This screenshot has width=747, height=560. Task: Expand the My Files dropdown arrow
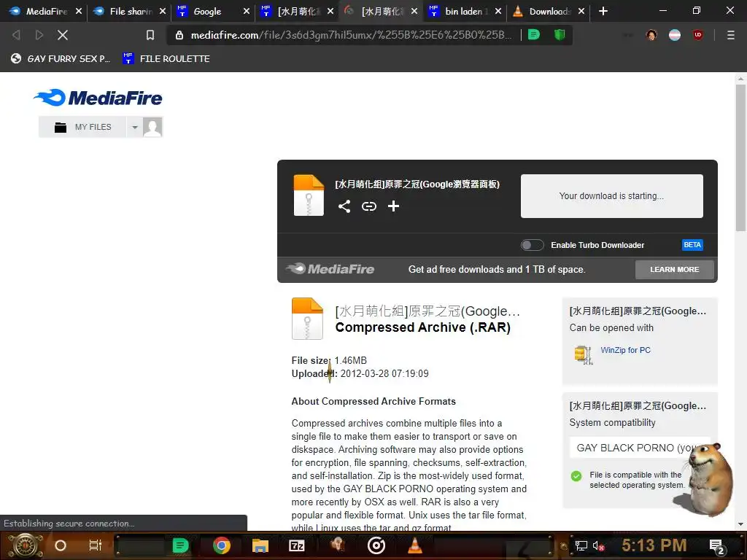coord(135,127)
